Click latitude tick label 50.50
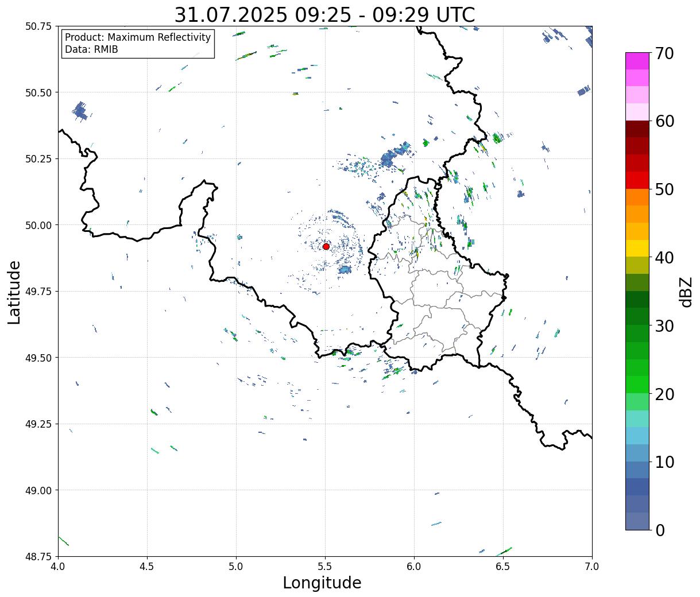 pyautogui.click(x=38, y=92)
